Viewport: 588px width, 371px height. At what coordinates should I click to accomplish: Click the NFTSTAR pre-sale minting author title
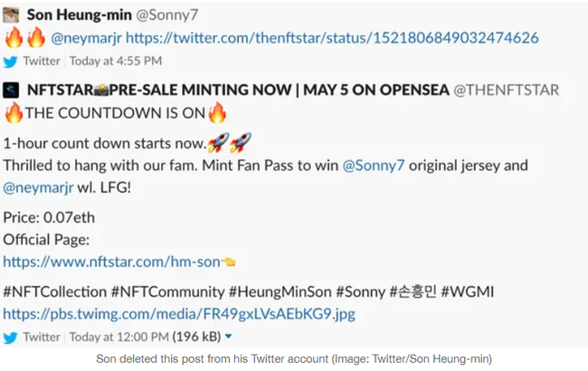(x=237, y=90)
